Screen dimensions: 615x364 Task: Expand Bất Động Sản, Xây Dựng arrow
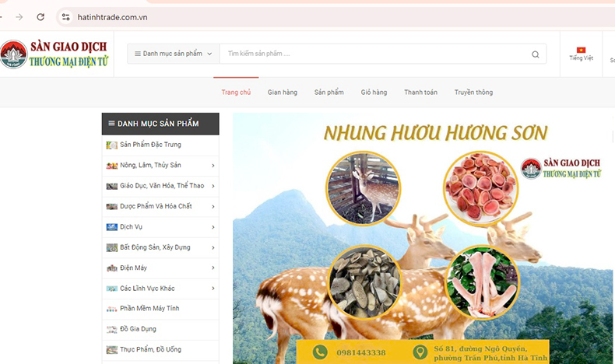point(213,248)
